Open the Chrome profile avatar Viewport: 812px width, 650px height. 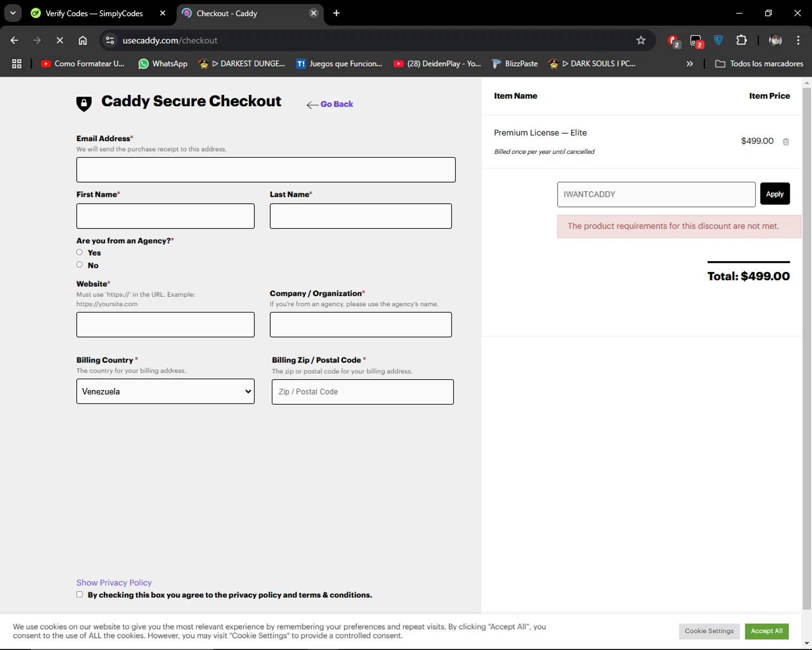click(775, 40)
